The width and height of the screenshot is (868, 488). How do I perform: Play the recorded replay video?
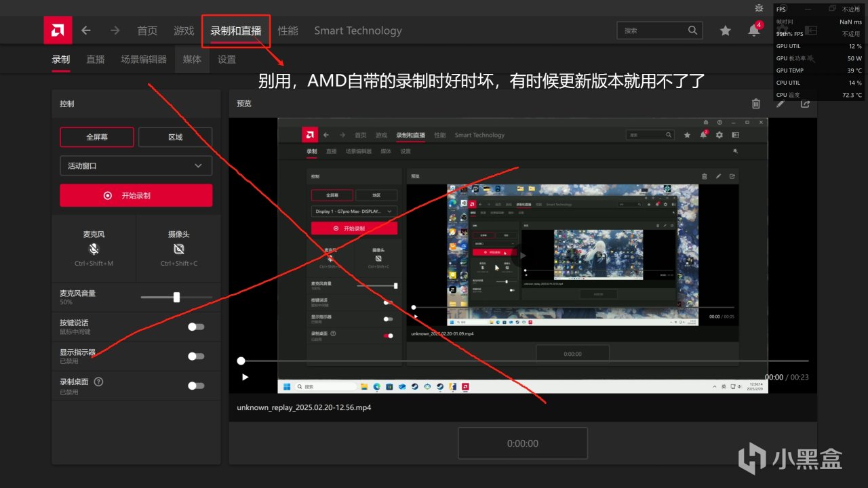[245, 377]
